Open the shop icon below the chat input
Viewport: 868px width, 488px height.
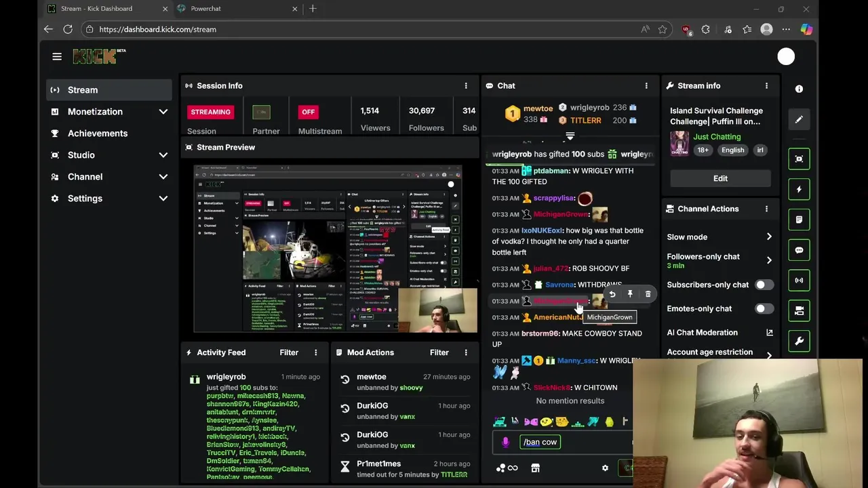pyautogui.click(x=535, y=468)
